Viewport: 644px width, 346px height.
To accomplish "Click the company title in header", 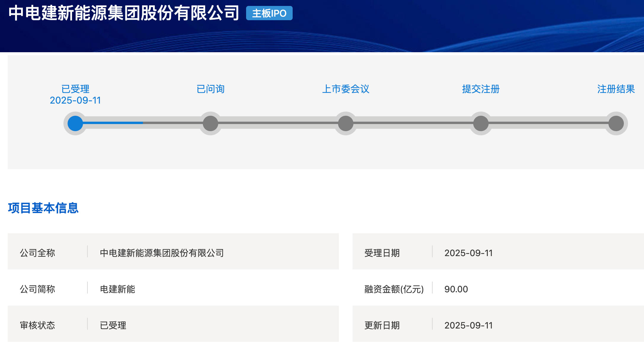I will coord(124,13).
